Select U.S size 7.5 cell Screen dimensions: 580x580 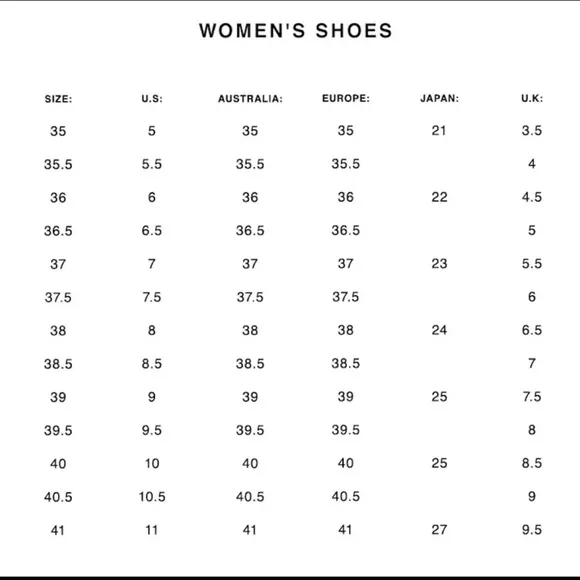point(152,297)
